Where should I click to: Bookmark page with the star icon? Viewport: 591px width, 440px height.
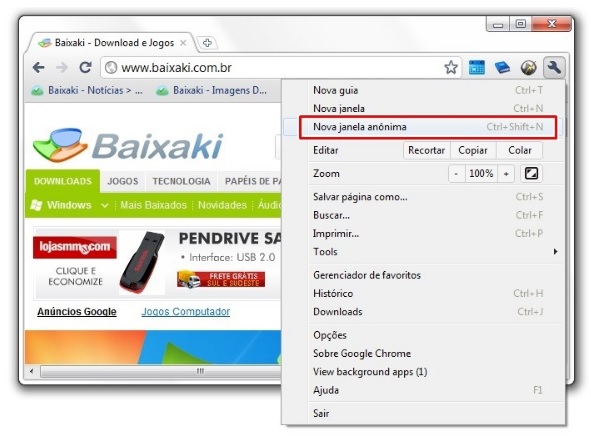coord(451,68)
